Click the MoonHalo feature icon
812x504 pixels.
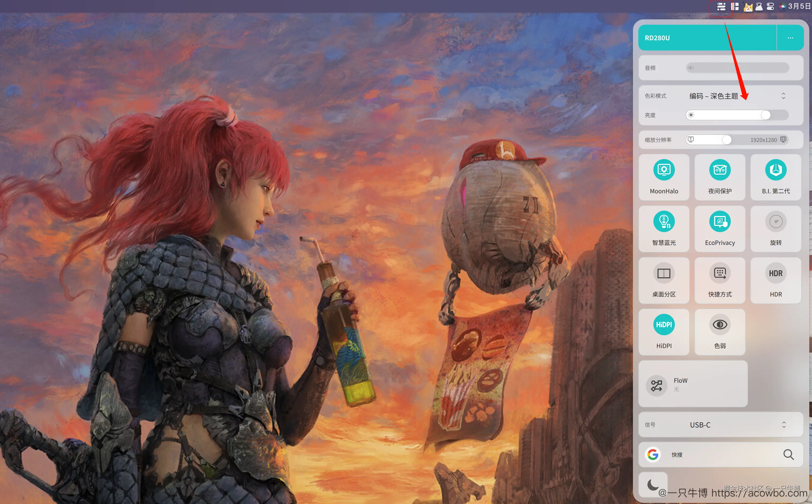664,170
